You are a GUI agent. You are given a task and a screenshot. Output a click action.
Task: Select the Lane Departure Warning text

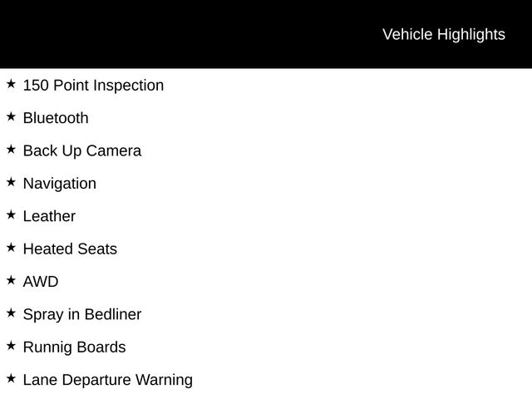[108, 380]
